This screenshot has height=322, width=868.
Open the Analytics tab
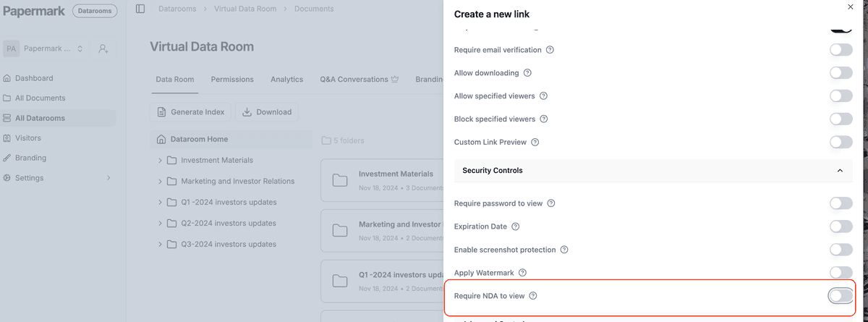(x=286, y=80)
